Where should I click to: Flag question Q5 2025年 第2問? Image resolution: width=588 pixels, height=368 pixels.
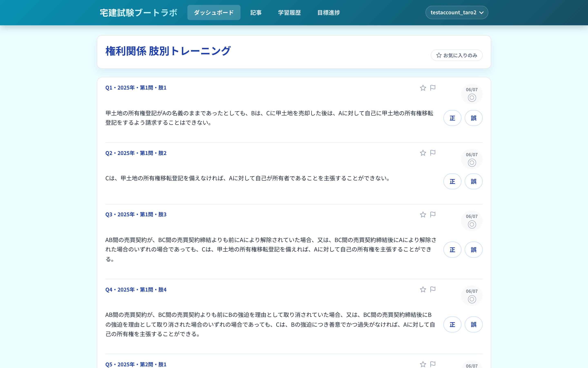433,364
